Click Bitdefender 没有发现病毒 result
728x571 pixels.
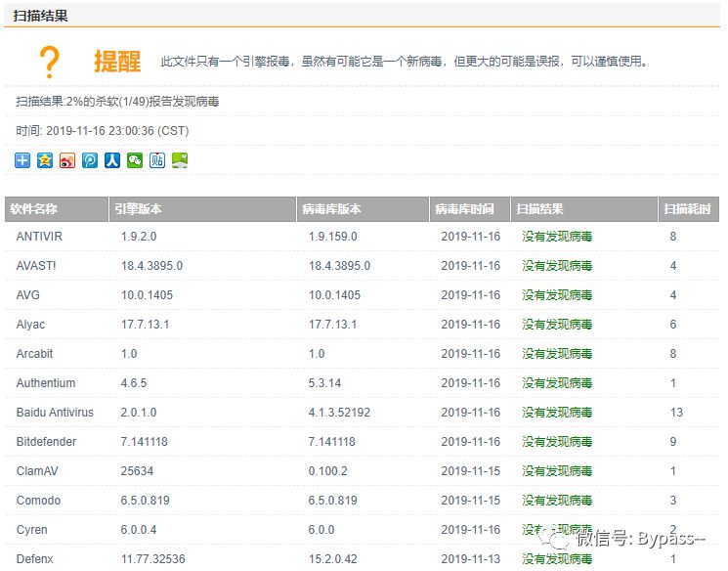pyautogui.click(x=557, y=441)
